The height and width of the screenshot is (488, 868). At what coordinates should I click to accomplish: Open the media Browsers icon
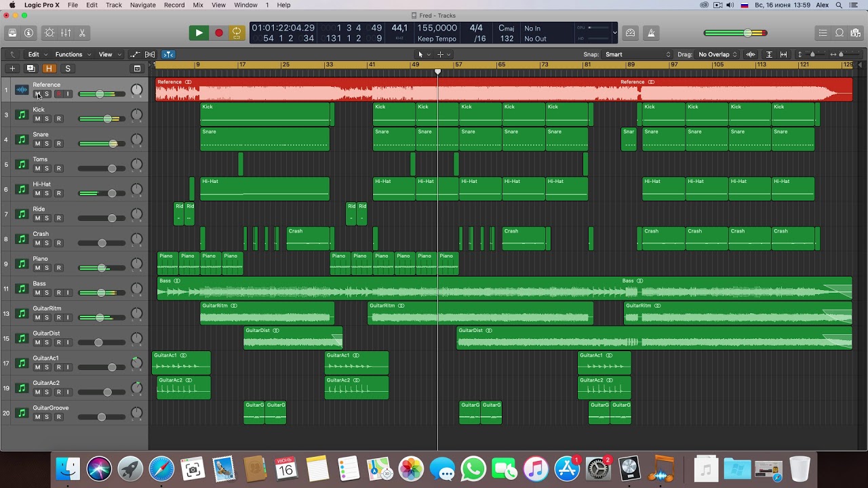click(x=856, y=33)
